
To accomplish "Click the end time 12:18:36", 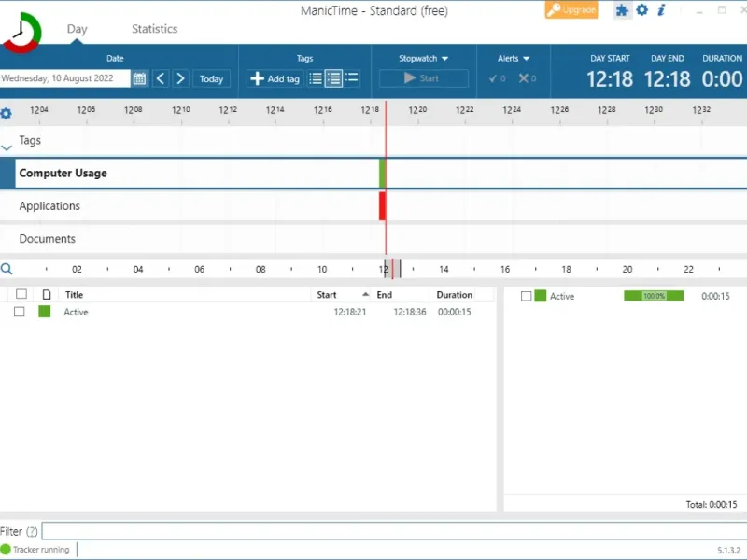I will [x=409, y=312].
